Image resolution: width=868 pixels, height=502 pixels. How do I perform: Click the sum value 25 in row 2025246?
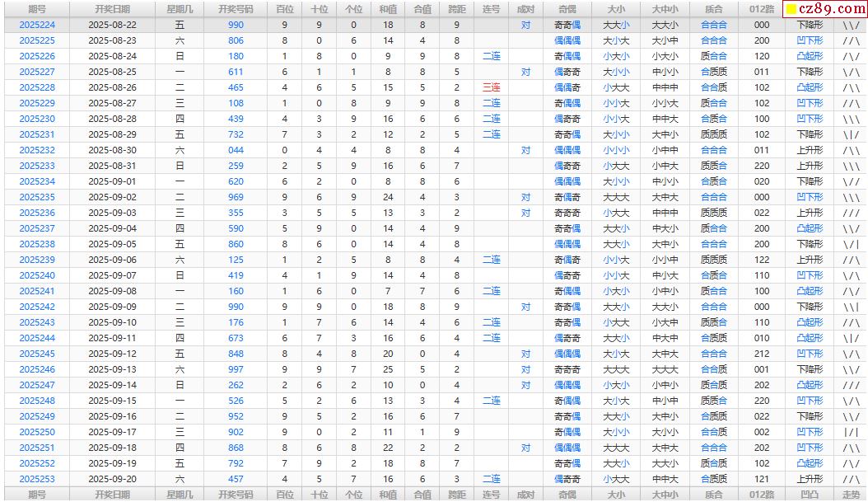(388, 369)
